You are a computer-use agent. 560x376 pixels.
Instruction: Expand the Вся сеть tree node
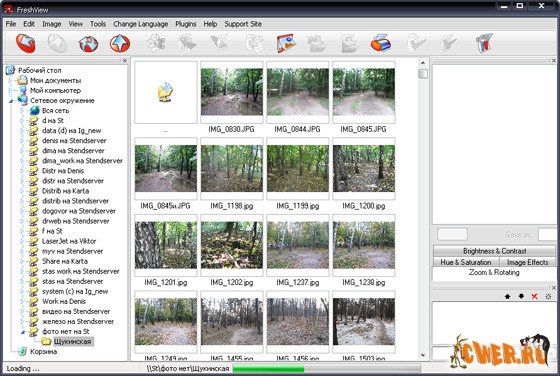click(x=22, y=111)
